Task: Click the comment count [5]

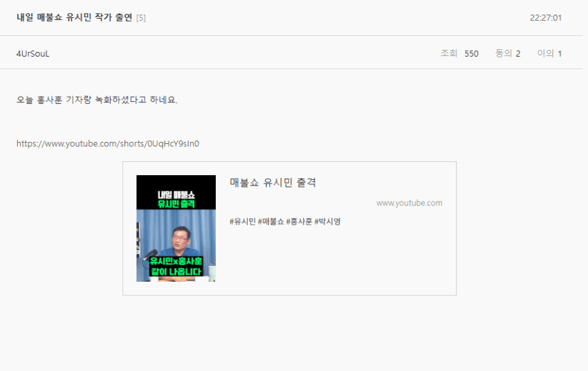Action: [x=141, y=18]
